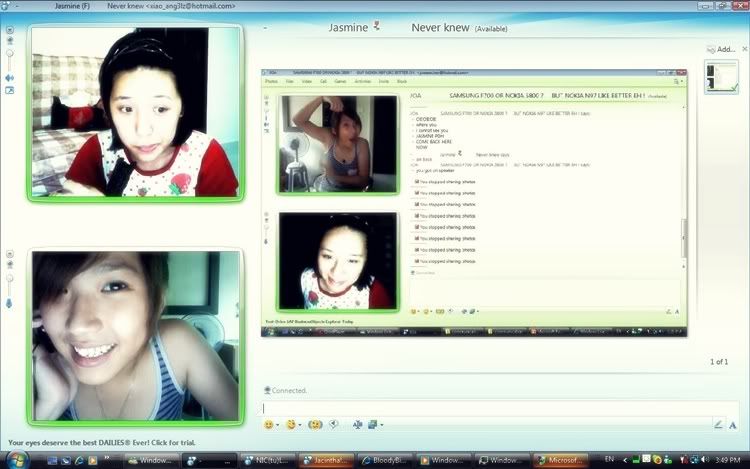
Task: Expand the quick launch chevron
Action: [x=106, y=458]
